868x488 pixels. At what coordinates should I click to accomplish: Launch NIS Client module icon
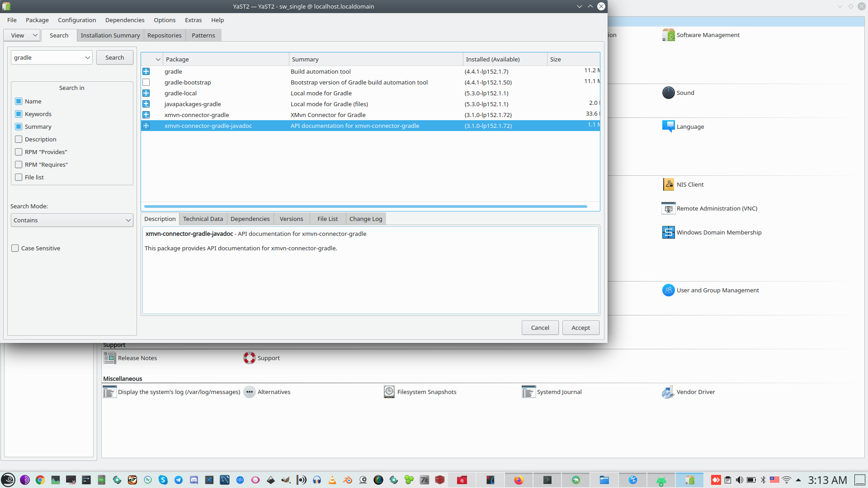(668, 184)
